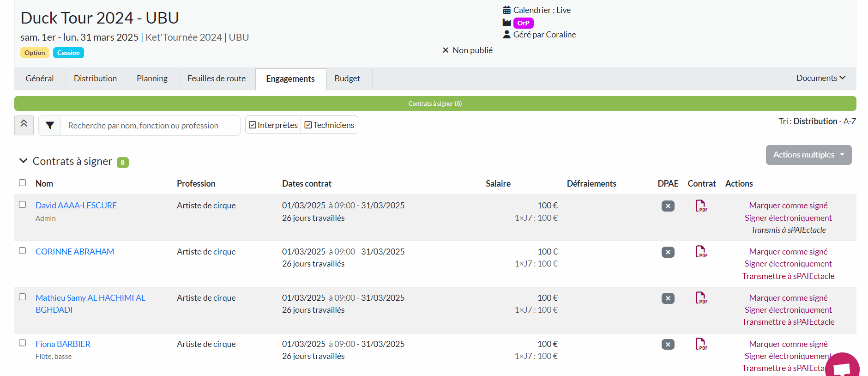Open the Documents dropdown menu

tap(820, 78)
